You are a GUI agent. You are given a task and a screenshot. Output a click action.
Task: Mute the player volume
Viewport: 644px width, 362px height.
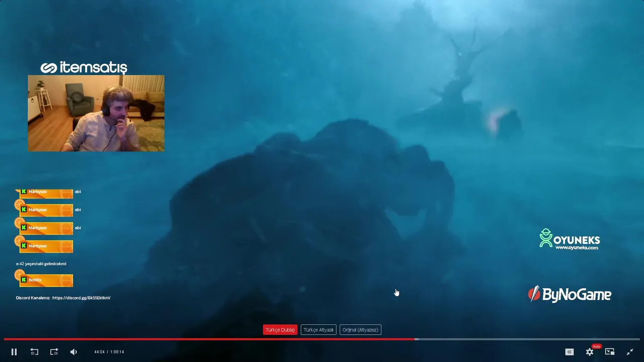[x=73, y=352]
